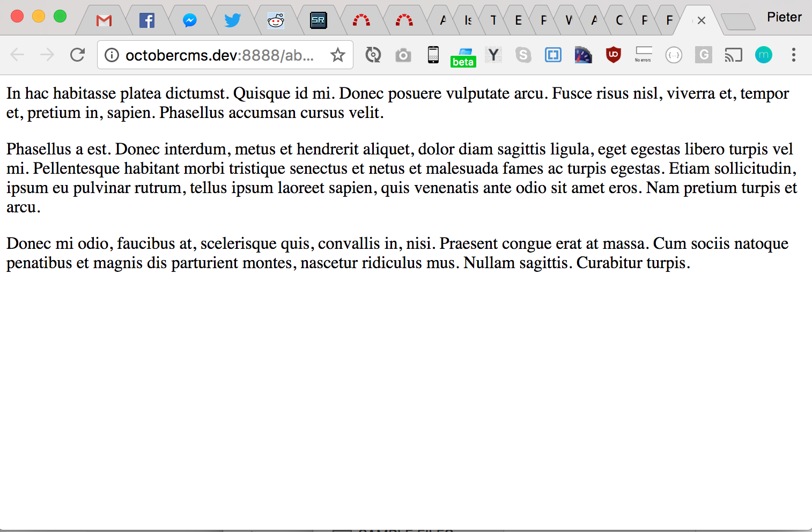Reload the current page
Screen dimensions: 812x532
(78, 55)
